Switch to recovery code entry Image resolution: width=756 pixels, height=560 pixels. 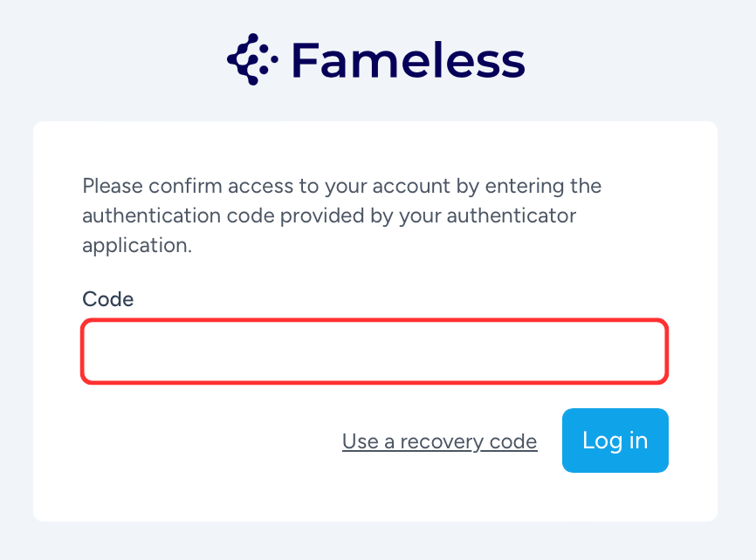coord(440,441)
